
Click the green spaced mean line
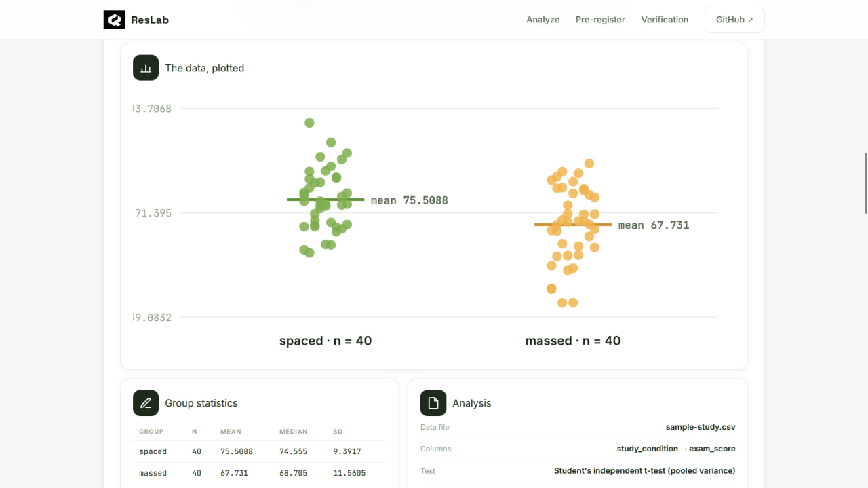(325, 200)
